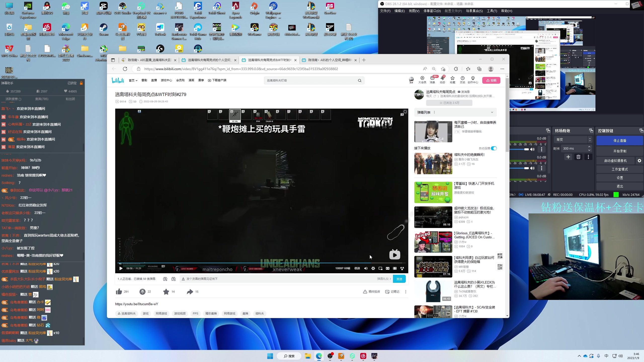Toggle danmaku display below the video
Image resolution: width=644 pixels, height=362 pixels.
pyautogui.click(x=165, y=279)
